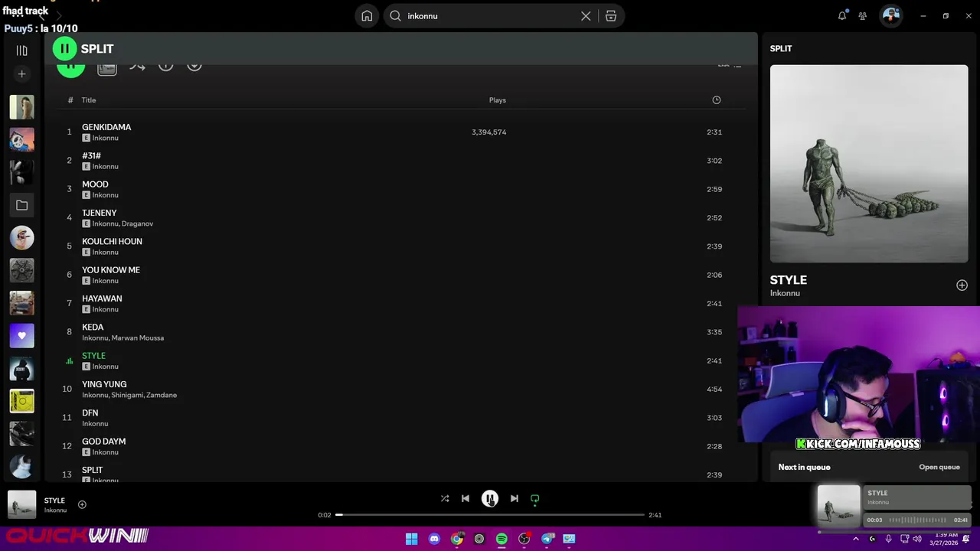
Task: Skip to the next track
Action: (514, 498)
